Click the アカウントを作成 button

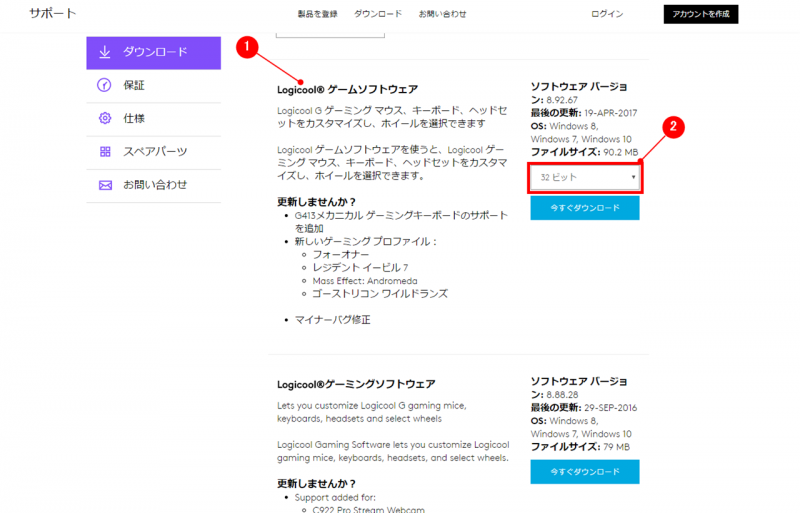point(701,14)
